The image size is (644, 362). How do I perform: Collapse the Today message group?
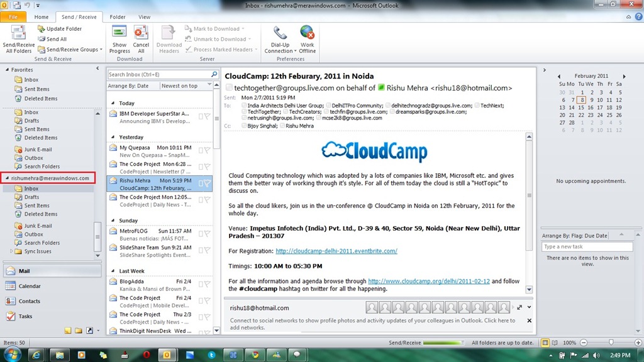click(113, 103)
